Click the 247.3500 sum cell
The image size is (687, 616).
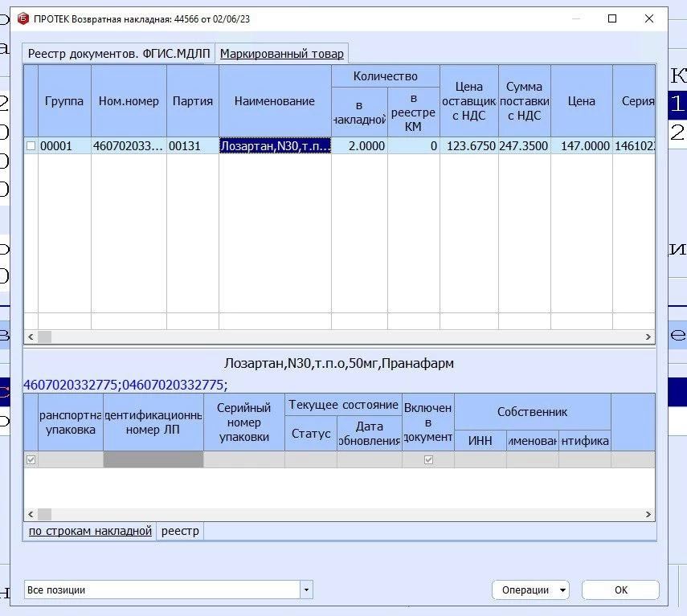(x=525, y=146)
